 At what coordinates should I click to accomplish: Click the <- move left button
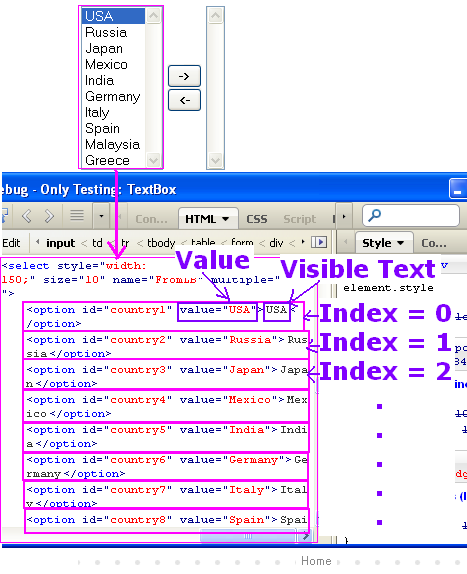[x=184, y=100]
